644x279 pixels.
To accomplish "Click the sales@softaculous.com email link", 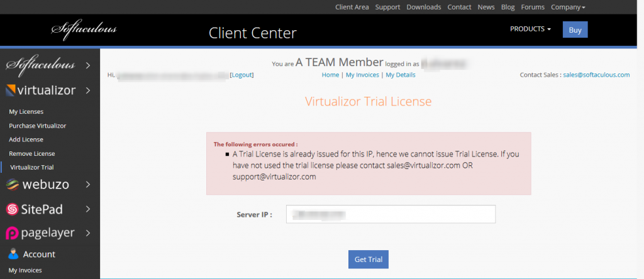I will point(596,75).
